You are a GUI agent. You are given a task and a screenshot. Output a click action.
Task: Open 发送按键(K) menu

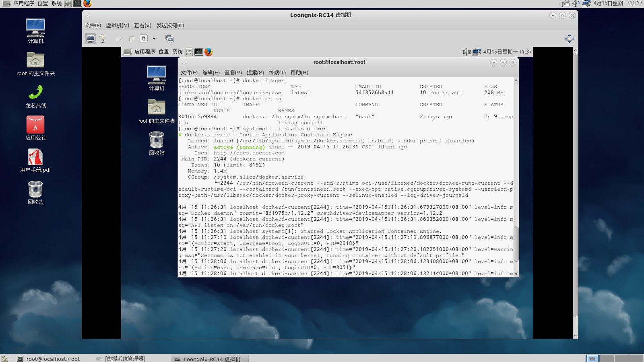[170, 25]
